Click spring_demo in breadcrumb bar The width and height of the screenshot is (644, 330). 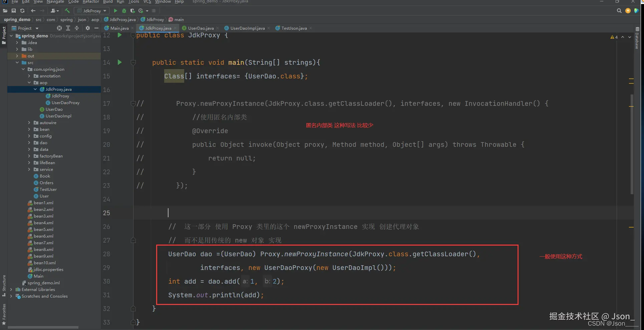(x=17, y=19)
